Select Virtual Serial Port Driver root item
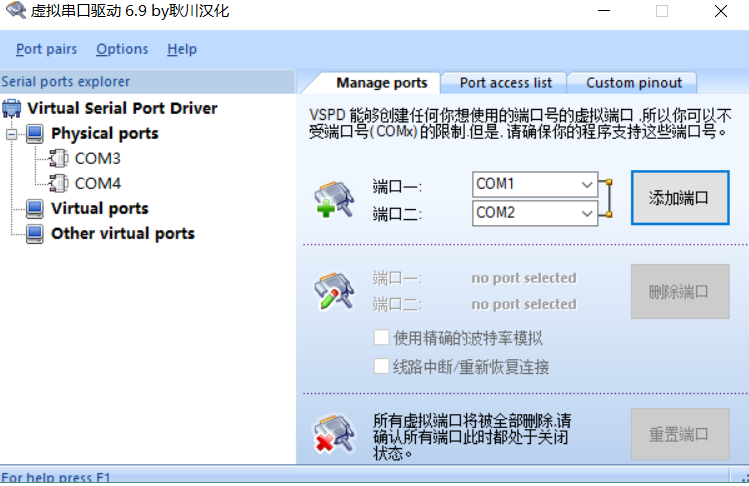The image size is (749, 486). [122, 108]
